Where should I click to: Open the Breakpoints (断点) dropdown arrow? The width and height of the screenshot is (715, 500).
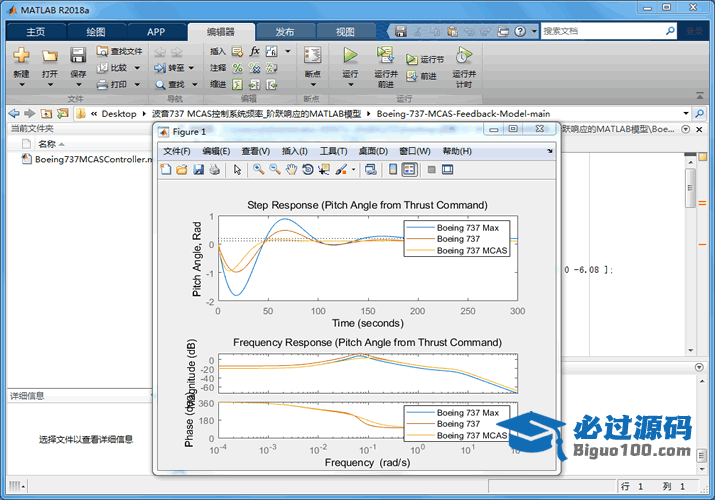pyautogui.click(x=313, y=85)
